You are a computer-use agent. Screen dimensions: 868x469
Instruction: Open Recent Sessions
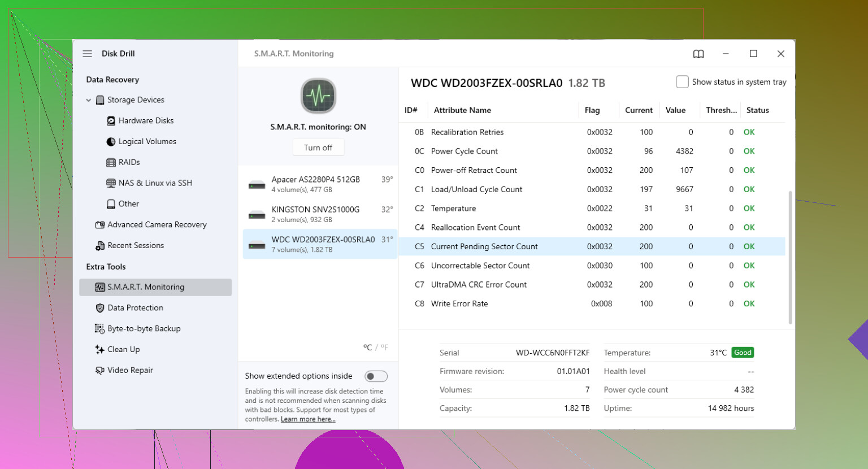pyautogui.click(x=136, y=246)
